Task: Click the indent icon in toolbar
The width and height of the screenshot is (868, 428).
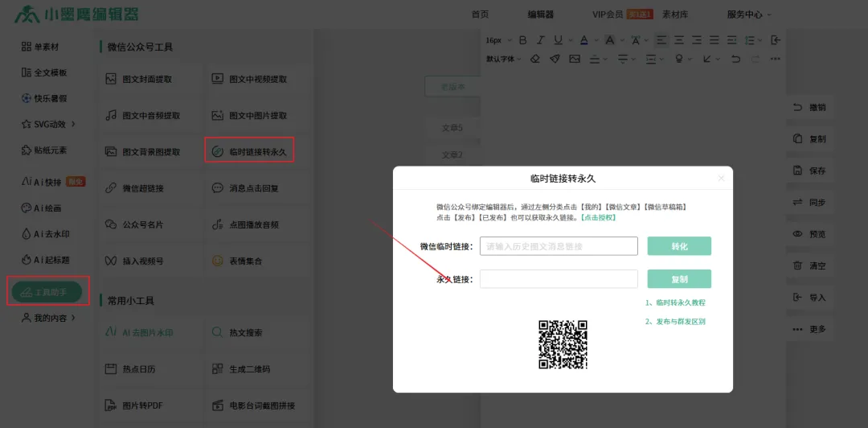Action: click(732, 40)
